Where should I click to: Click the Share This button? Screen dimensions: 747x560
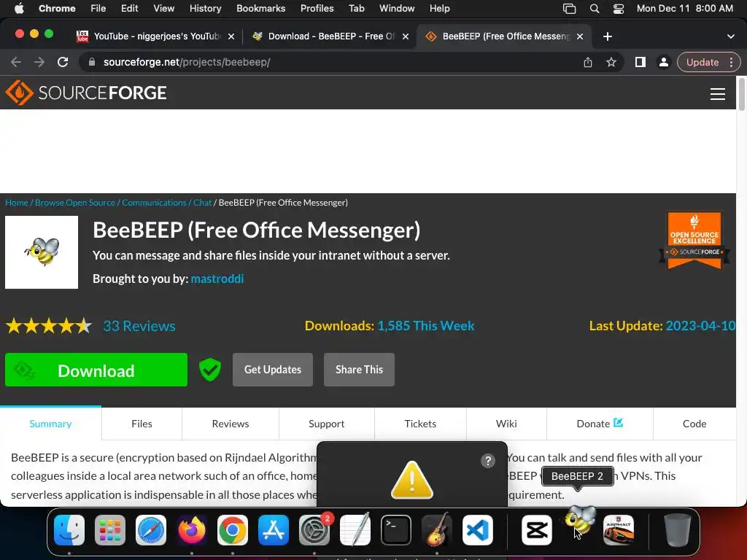click(359, 370)
